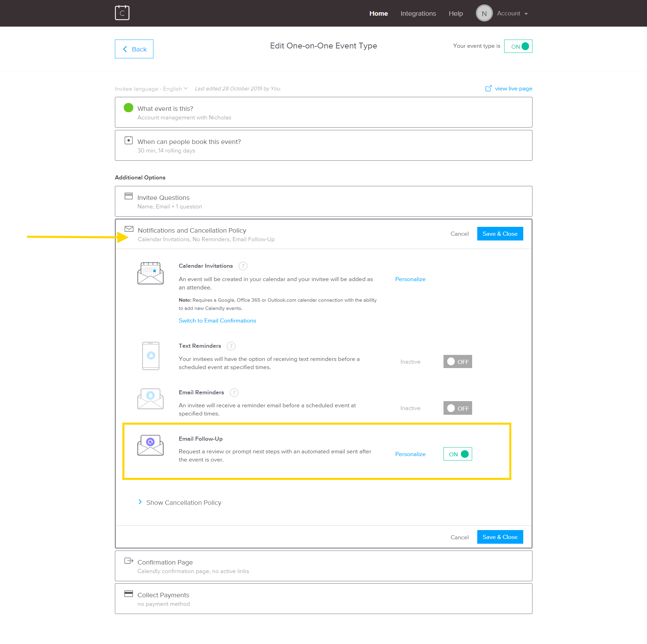Open the Account dropdown menu
The width and height of the screenshot is (647, 644).
512,13
